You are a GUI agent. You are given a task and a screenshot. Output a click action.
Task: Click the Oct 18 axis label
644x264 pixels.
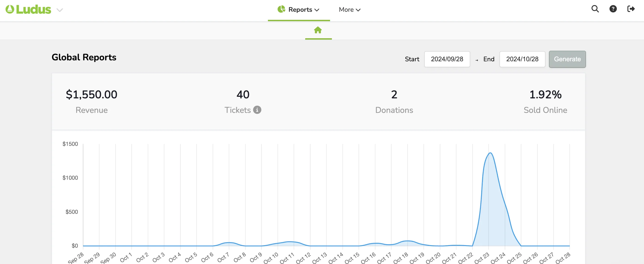click(400, 258)
